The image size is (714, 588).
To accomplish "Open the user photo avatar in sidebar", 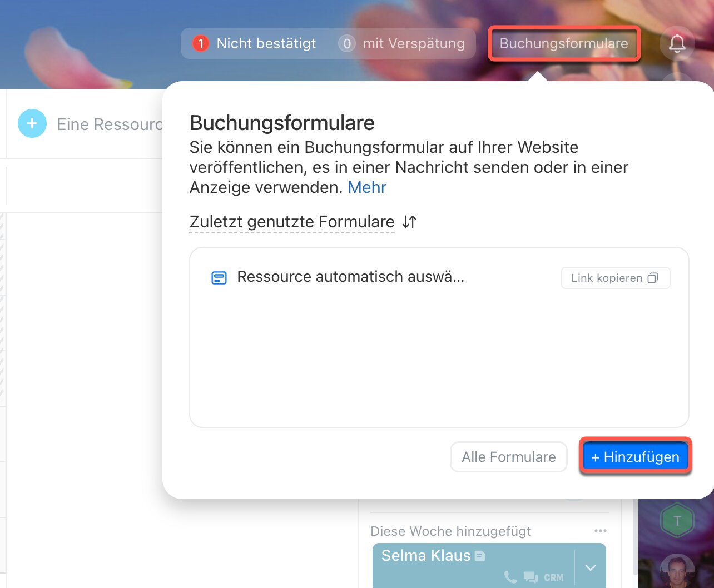I will (x=677, y=571).
